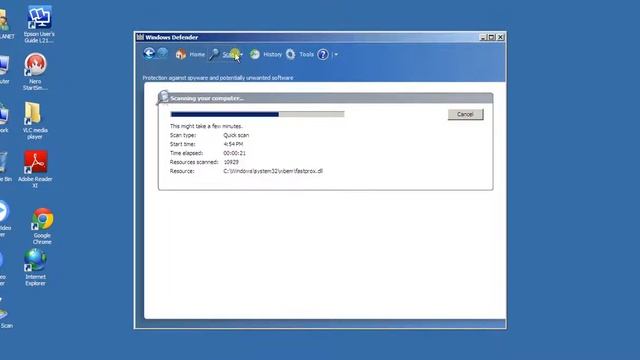Click the Quick scan type value

[x=236, y=135]
